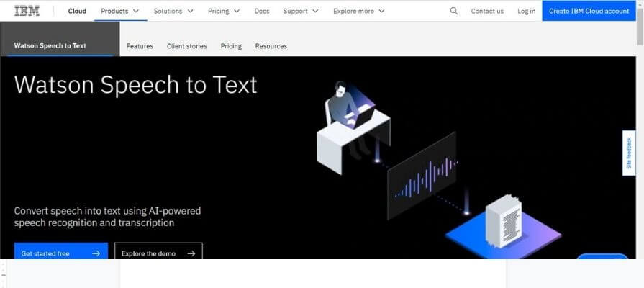Open the Site feedback side tab
Image resolution: width=644 pixels, height=288 pixels.
coord(629,153)
